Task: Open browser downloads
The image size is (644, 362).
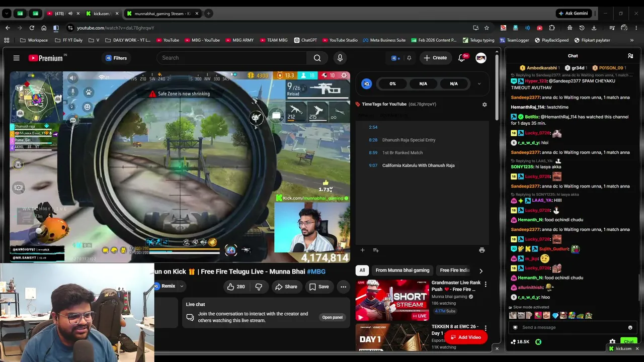Action: click(594, 28)
